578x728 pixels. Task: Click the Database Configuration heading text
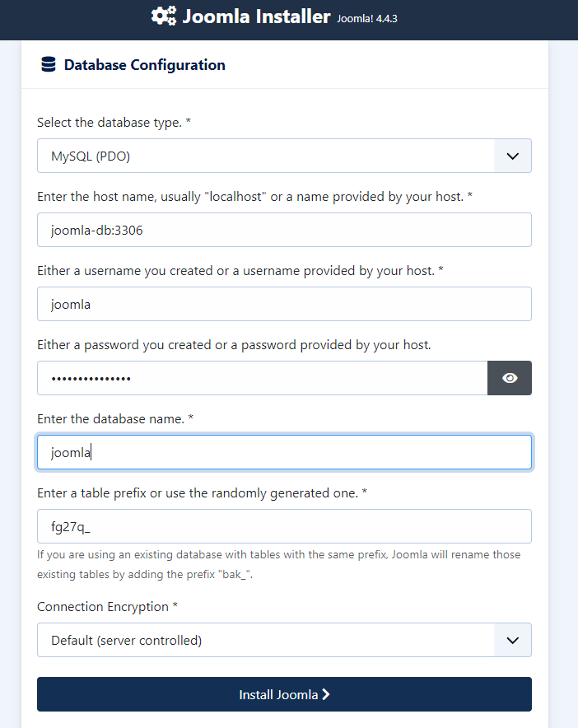144,65
